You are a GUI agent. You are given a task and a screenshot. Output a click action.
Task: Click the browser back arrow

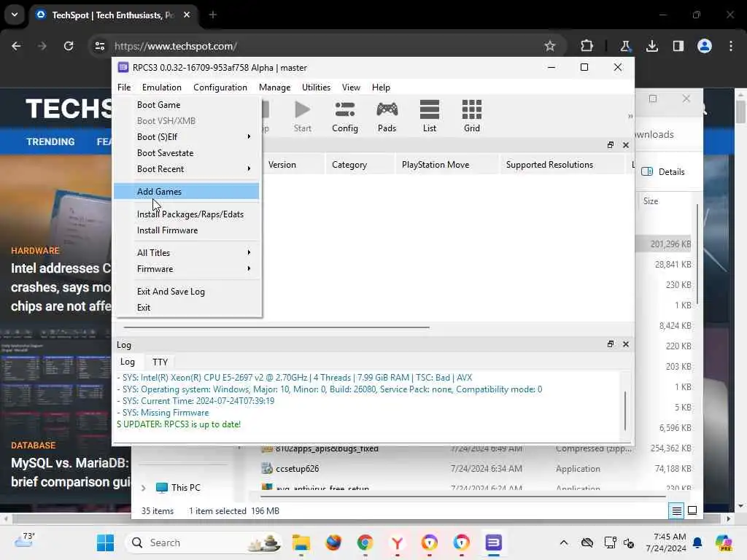[x=16, y=46]
